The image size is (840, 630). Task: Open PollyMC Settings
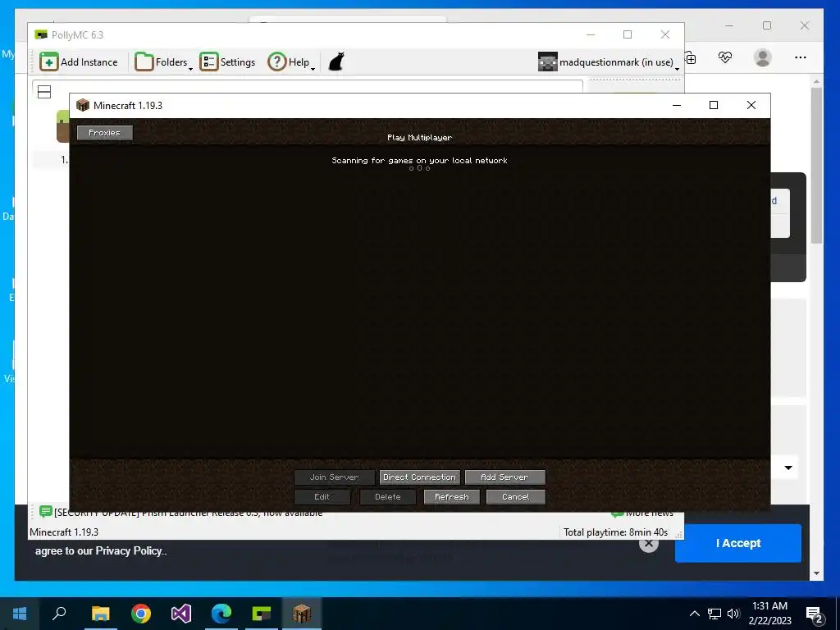tap(227, 62)
